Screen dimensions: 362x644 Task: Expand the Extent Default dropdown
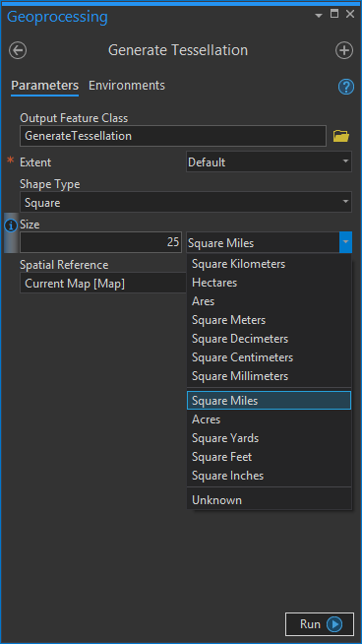tap(269, 162)
